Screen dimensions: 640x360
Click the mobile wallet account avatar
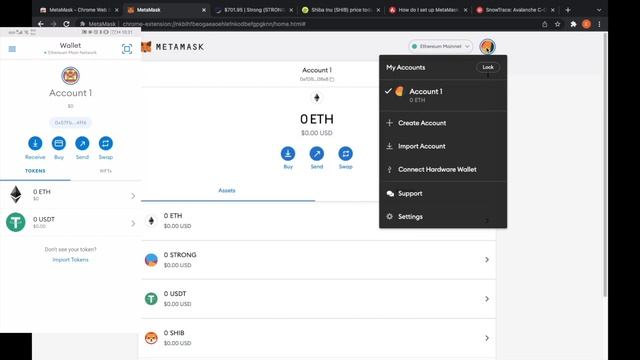coord(70,76)
